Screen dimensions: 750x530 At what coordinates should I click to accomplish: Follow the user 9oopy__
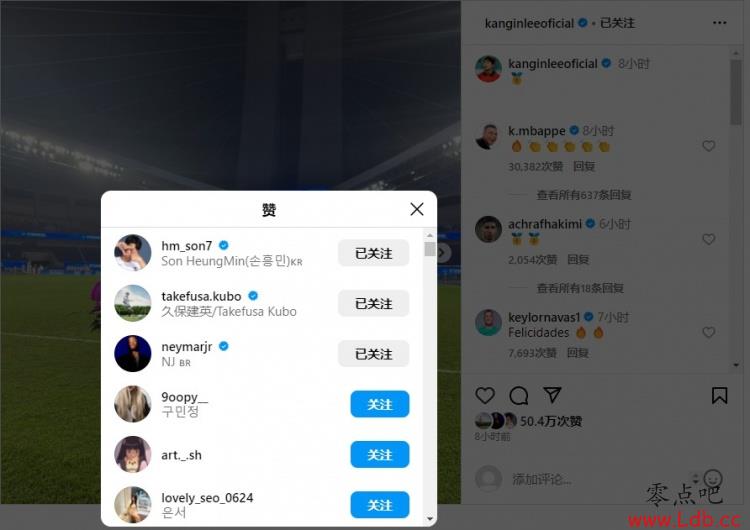[x=380, y=404]
